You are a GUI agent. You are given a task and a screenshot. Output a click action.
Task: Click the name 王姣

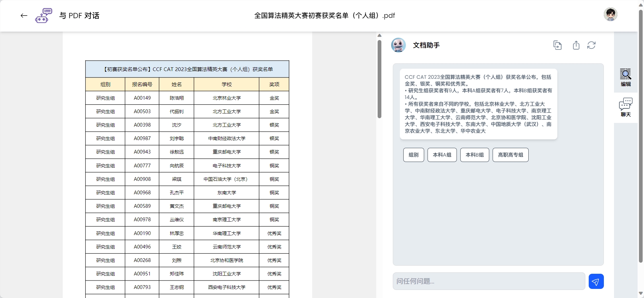(x=177, y=247)
